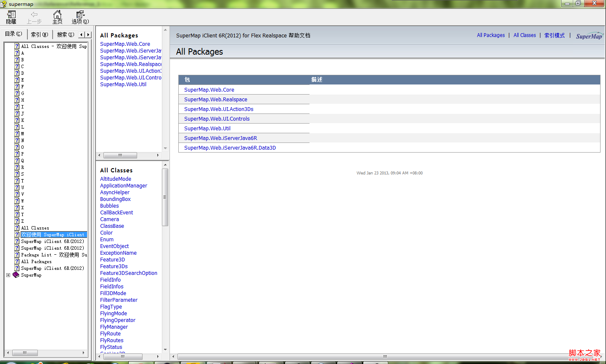The height and width of the screenshot is (364, 606).
Task: Expand the SuperMap tree node
Action: tap(8, 275)
